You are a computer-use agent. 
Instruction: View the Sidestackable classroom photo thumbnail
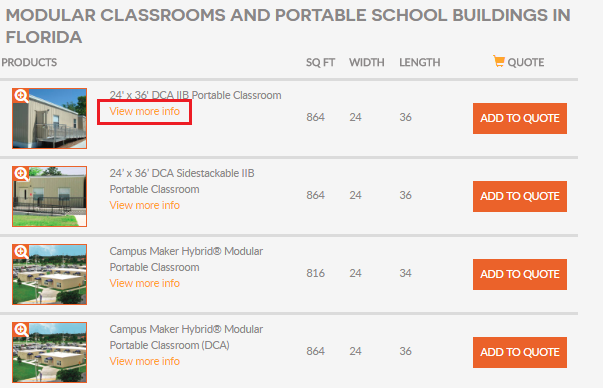pos(50,196)
